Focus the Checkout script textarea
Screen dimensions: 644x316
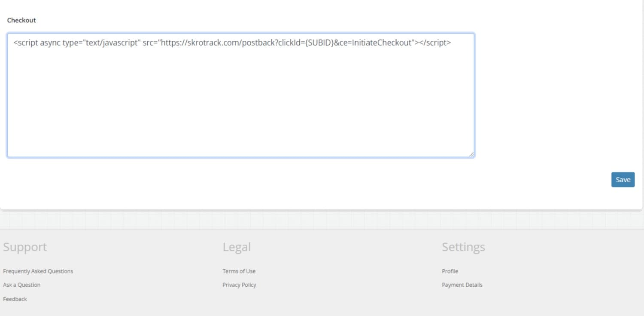241,95
